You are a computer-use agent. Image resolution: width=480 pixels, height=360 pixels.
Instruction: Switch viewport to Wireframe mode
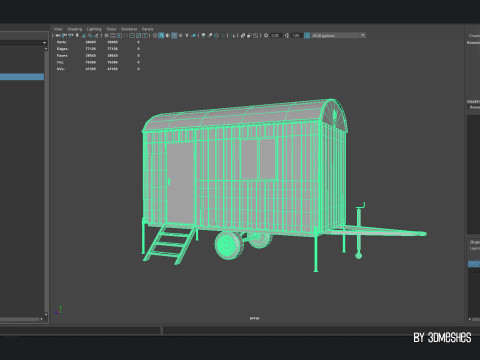(155, 35)
